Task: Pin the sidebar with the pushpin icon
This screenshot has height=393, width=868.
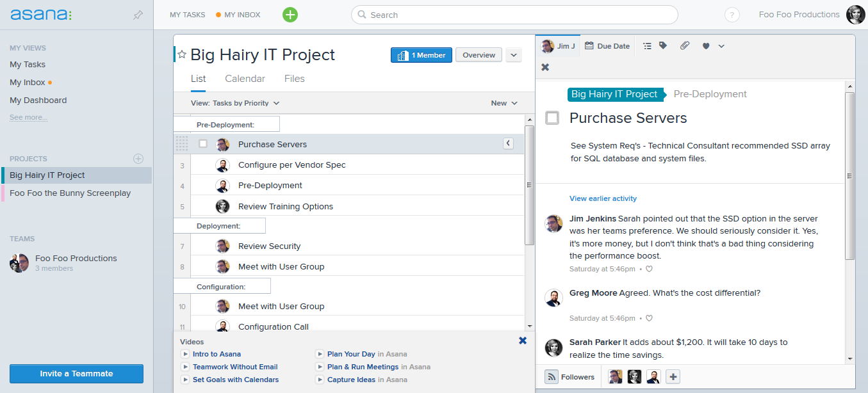Action: (x=138, y=15)
